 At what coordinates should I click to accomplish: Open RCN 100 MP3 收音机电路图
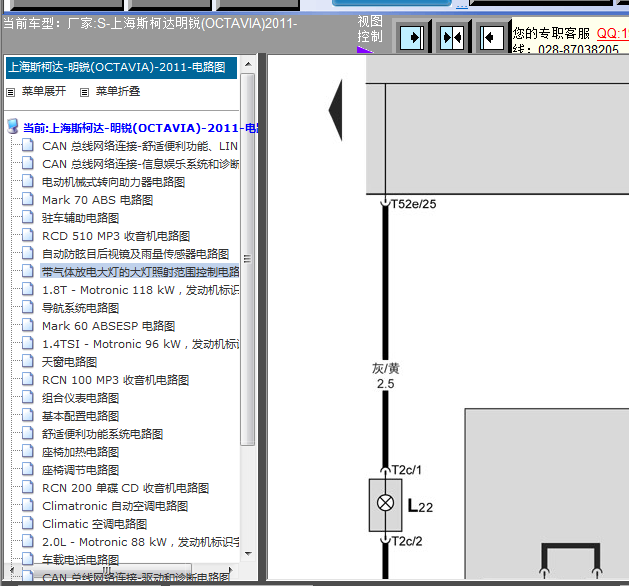click(116, 380)
